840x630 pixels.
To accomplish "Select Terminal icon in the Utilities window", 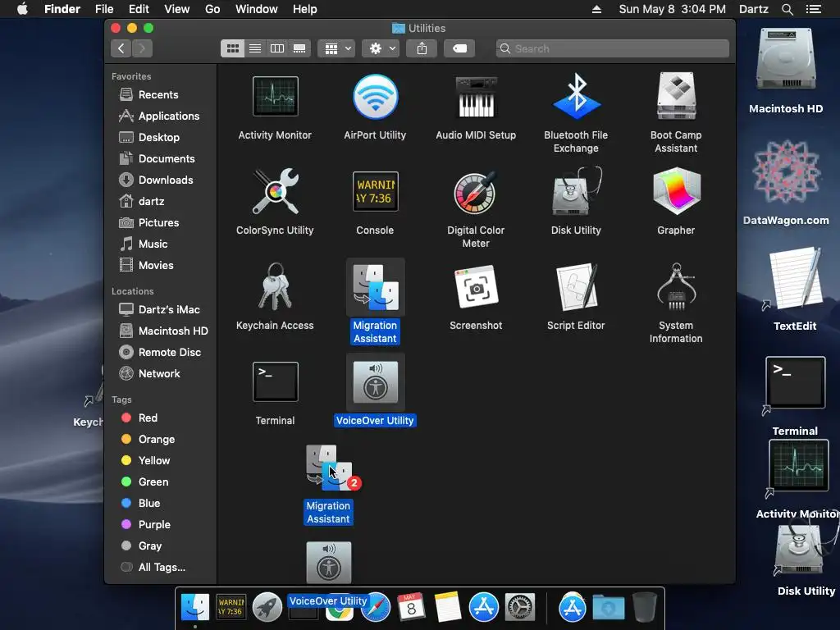I will (275, 382).
